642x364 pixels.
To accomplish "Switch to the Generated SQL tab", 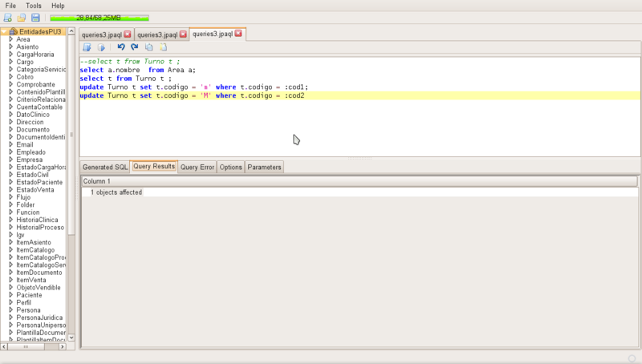I will click(105, 167).
